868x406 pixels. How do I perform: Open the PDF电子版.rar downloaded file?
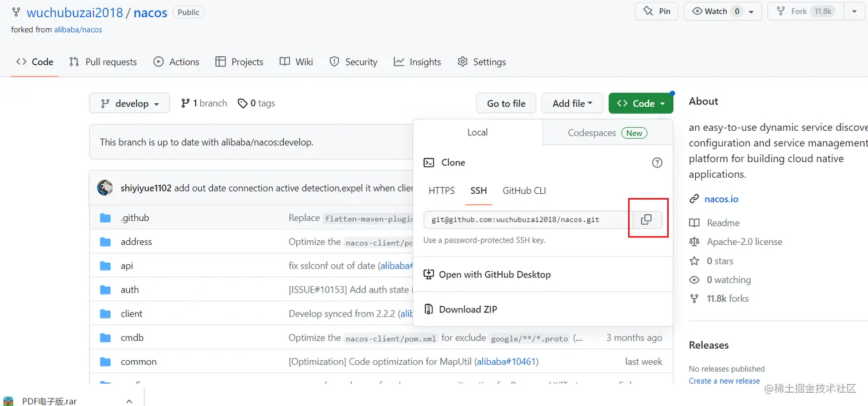49,401
